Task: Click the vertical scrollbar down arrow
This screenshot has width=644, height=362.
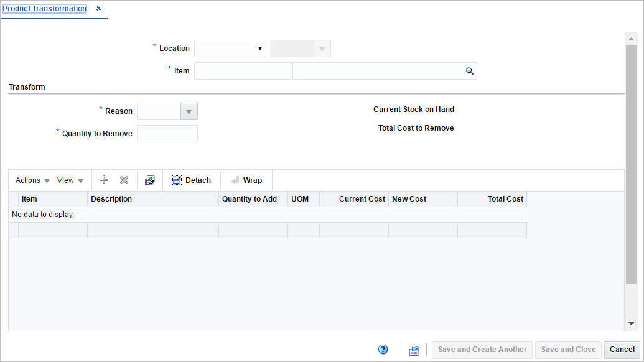Action: pyautogui.click(x=632, y=323)
